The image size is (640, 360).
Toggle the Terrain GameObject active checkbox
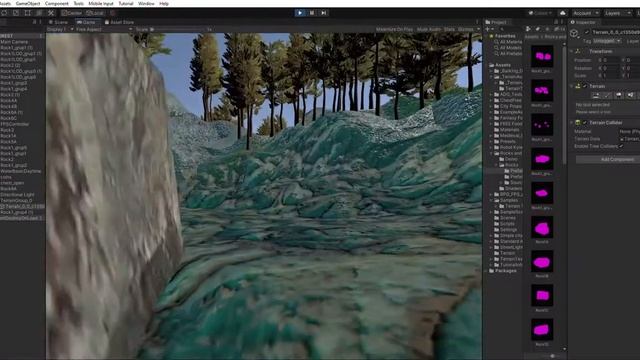587,32
